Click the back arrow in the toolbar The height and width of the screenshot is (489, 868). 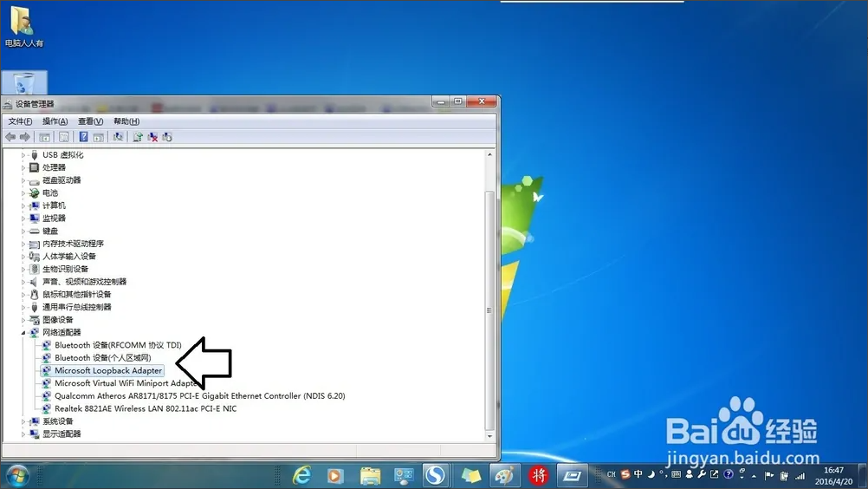[10, 137]
